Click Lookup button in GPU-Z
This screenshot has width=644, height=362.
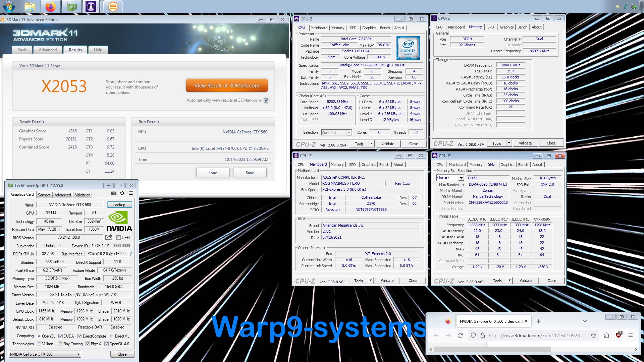(119, 205)
